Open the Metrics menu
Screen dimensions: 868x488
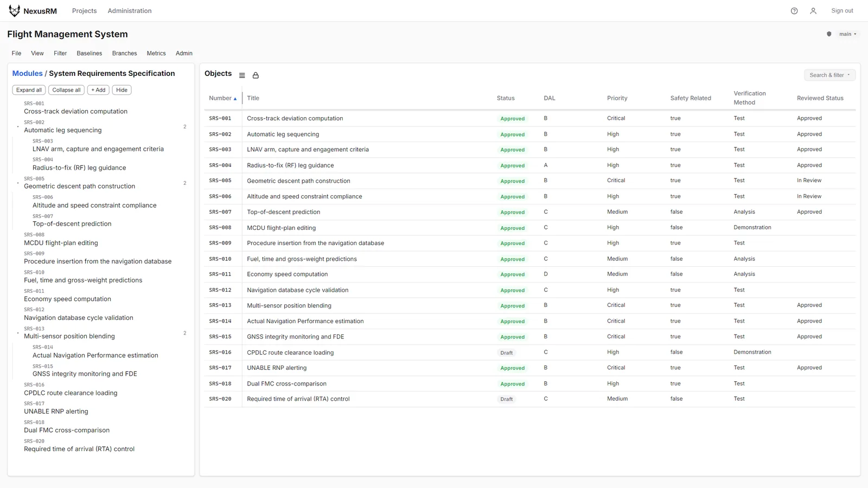point(156,53)
